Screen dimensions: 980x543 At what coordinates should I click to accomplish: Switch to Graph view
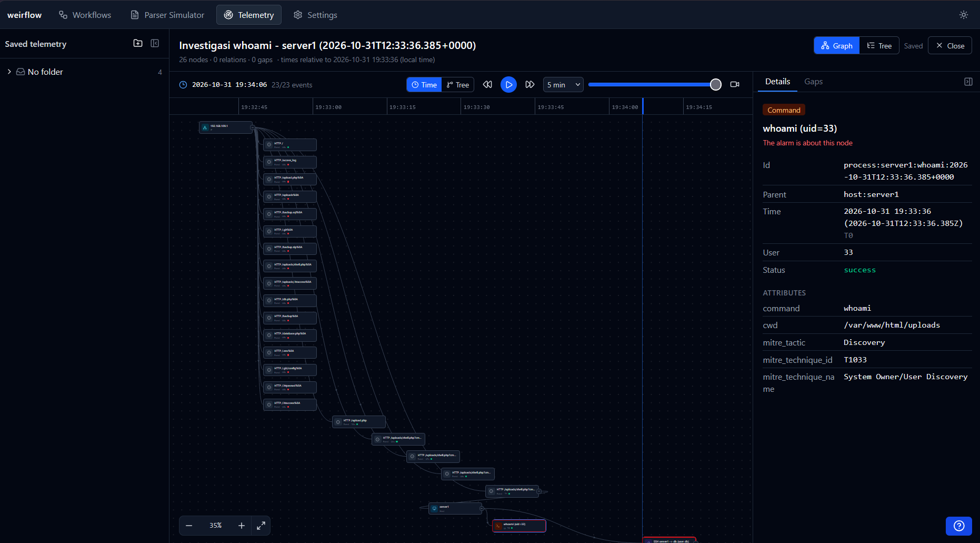[837, 46]
